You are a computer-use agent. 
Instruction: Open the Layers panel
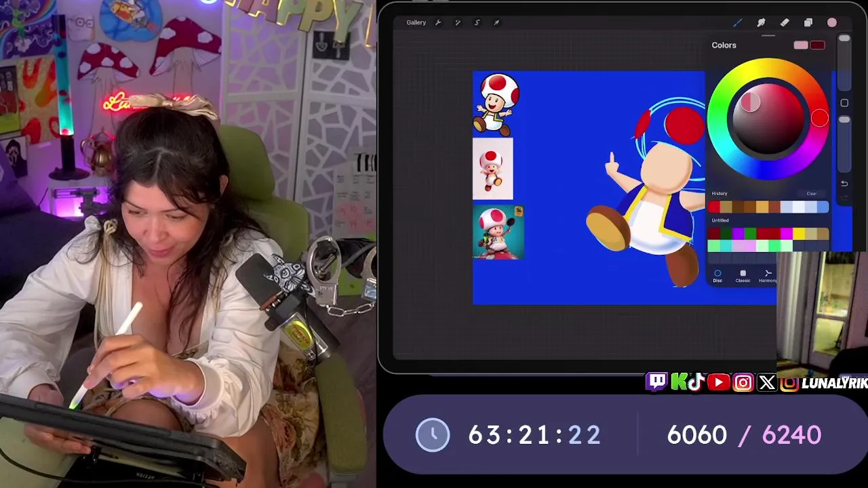[x=808, y=22]
